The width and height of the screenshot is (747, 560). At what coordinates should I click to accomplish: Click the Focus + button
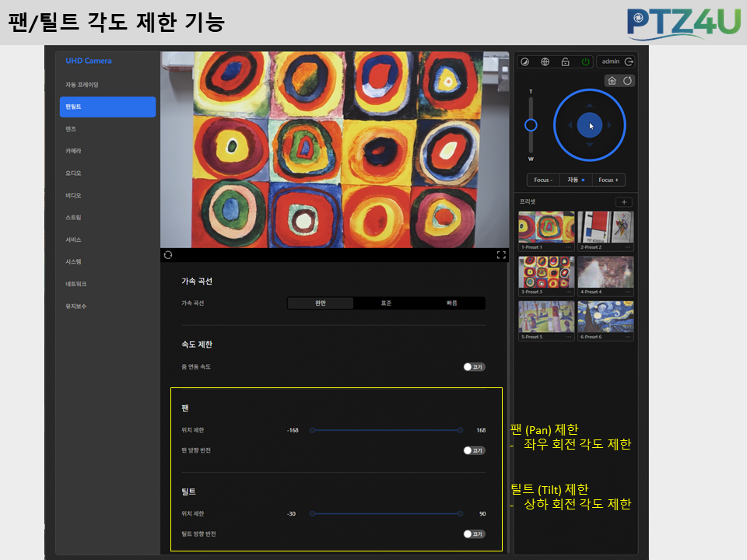[x=608, y=180]
